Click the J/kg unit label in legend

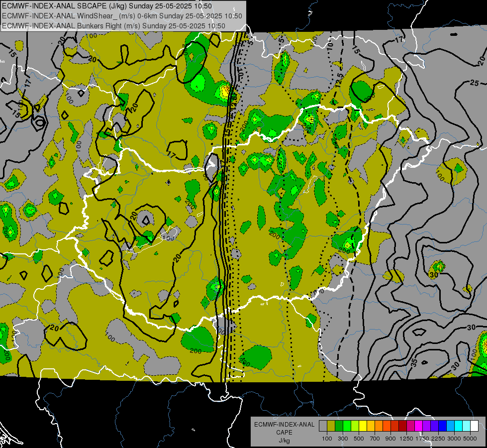[284, 441]
